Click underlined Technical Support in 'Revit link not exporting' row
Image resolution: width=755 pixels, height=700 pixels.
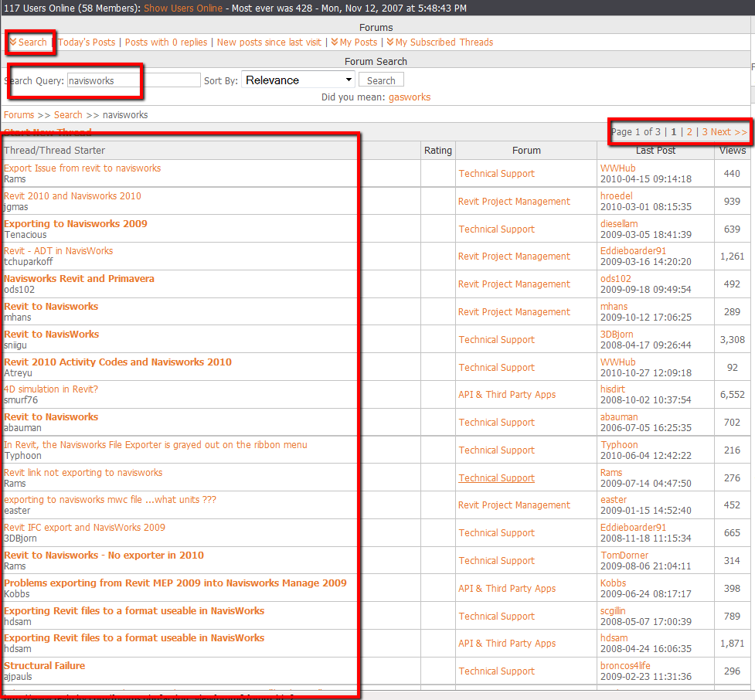click(496, 478)
